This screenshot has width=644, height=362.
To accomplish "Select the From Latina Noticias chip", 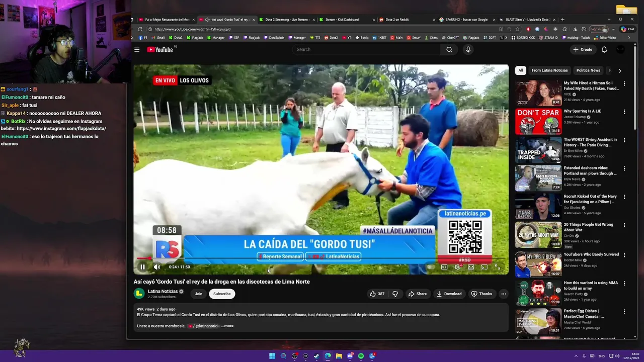I will 549,70.
